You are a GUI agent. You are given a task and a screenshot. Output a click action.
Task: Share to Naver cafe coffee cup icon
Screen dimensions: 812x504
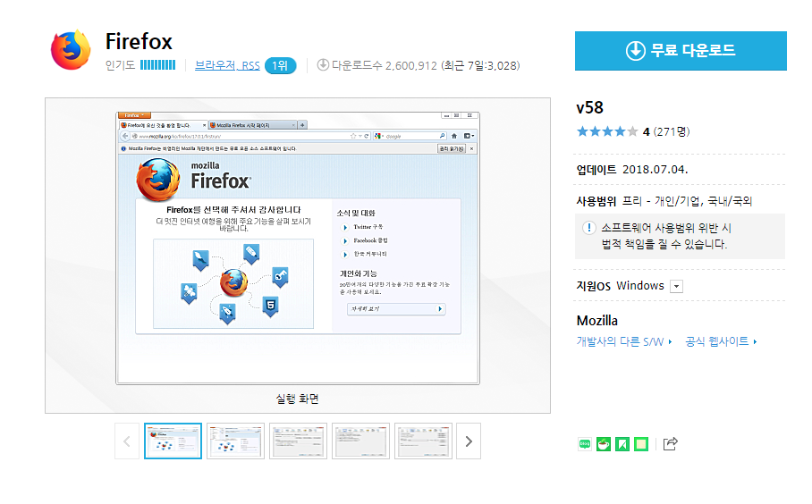pyautogui.click(x=604, y=444)
